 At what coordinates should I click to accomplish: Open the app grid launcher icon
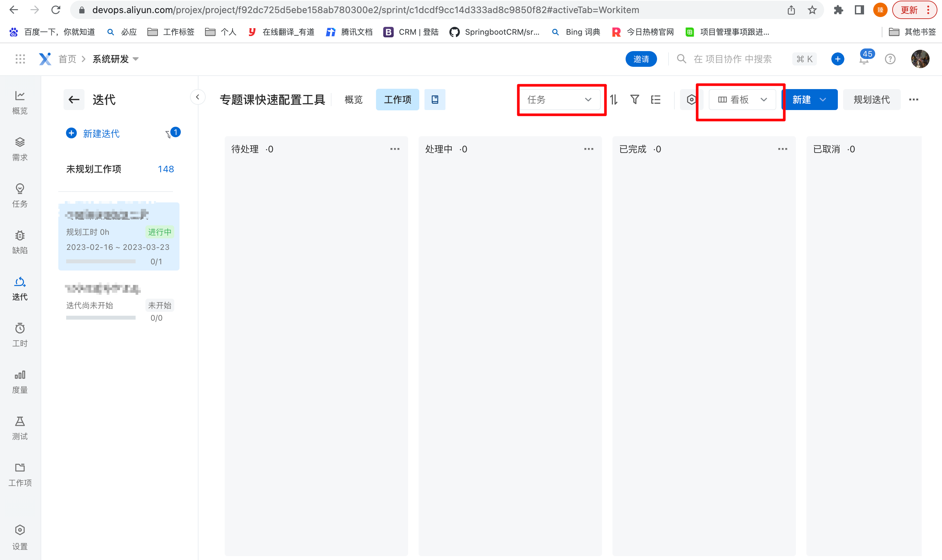tap(20, 59)
